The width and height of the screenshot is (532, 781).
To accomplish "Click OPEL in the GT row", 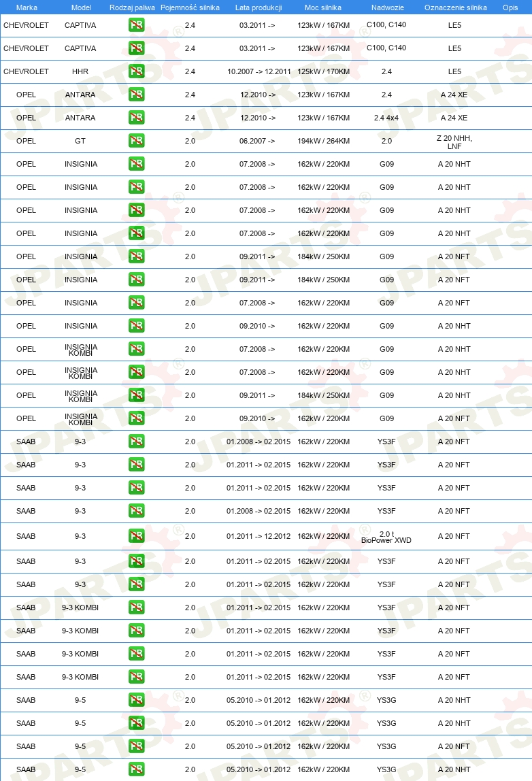I will point(26,141).
